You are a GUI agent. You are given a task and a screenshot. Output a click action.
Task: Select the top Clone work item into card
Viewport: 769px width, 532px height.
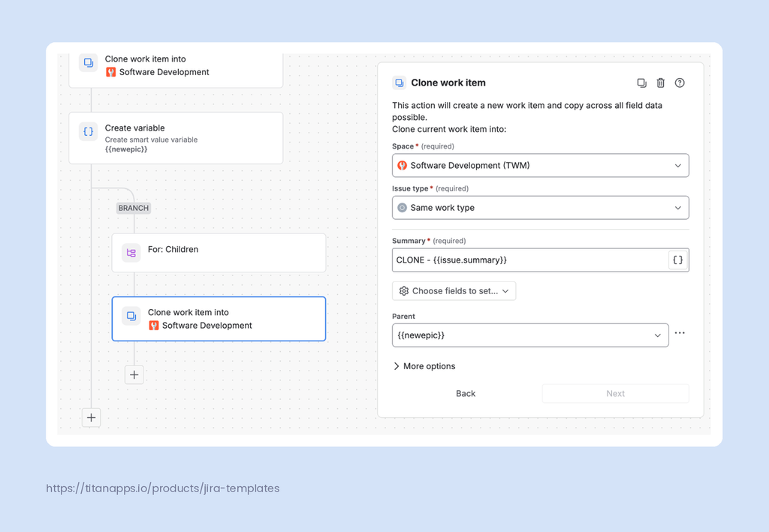point(176,70)
